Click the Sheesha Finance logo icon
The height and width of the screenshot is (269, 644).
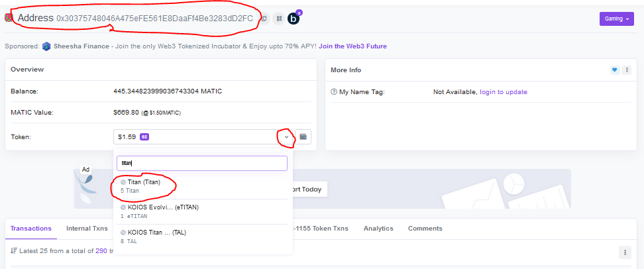tap(46, 46)
